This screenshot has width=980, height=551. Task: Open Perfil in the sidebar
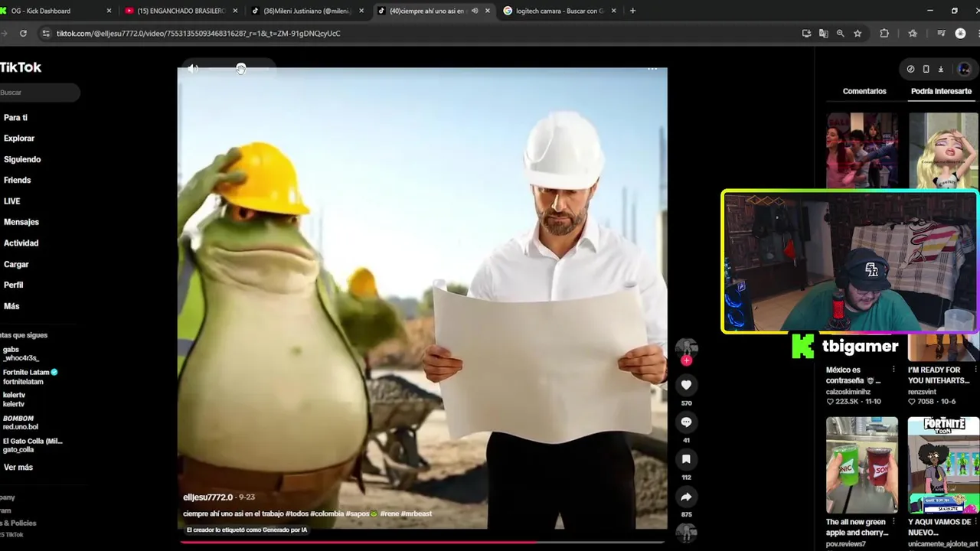(13, 285)
